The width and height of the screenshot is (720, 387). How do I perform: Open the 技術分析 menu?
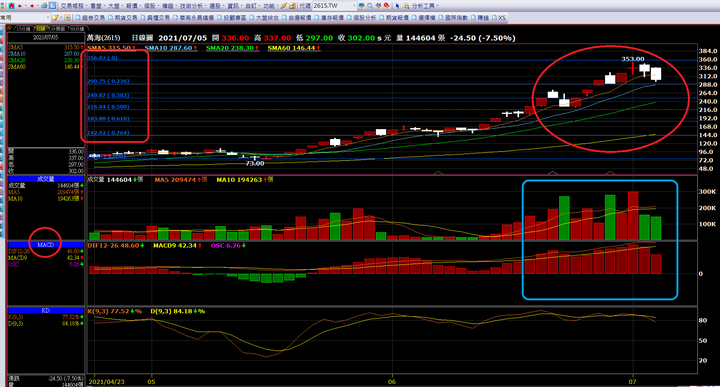(191, 6)
